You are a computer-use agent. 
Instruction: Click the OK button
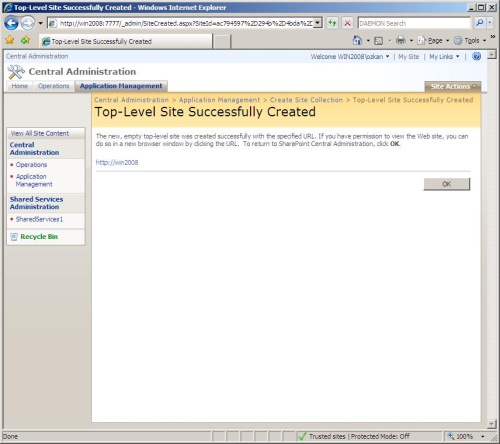coord(447,184)
